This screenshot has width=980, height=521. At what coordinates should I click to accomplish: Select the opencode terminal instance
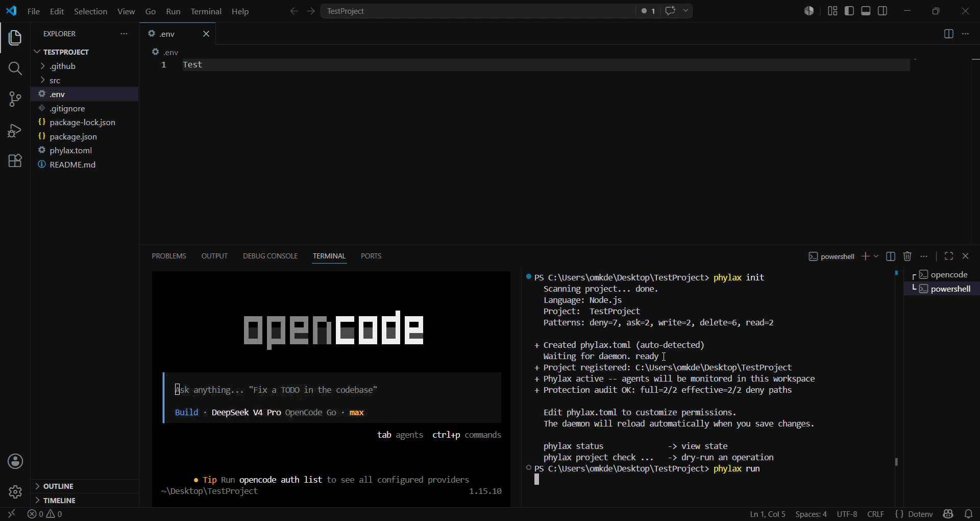coord(942,275)
